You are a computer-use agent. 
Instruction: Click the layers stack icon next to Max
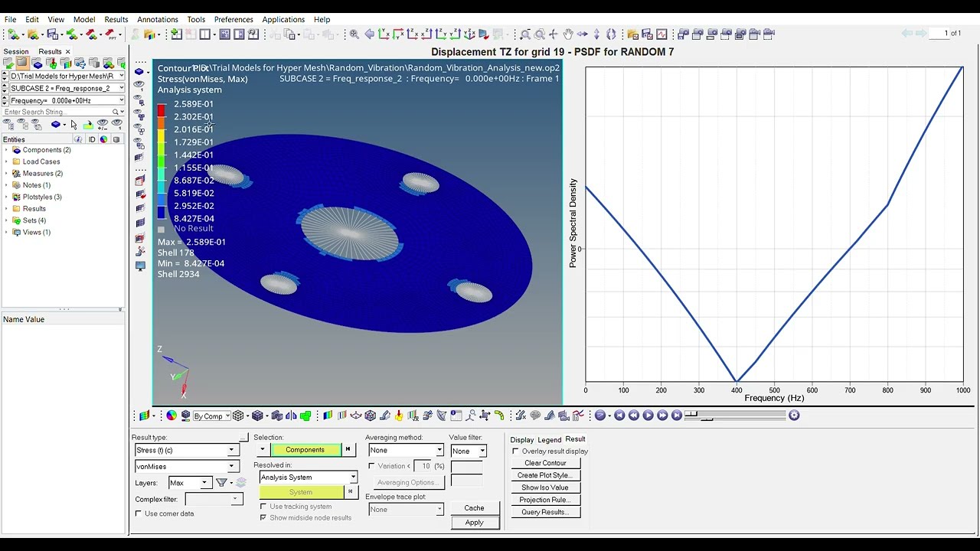[240, 482]
